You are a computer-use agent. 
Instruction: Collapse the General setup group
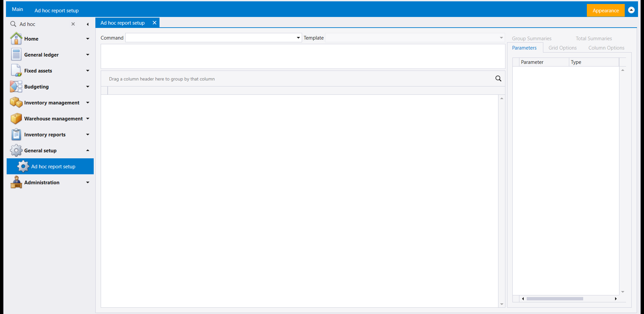(88, 150)
